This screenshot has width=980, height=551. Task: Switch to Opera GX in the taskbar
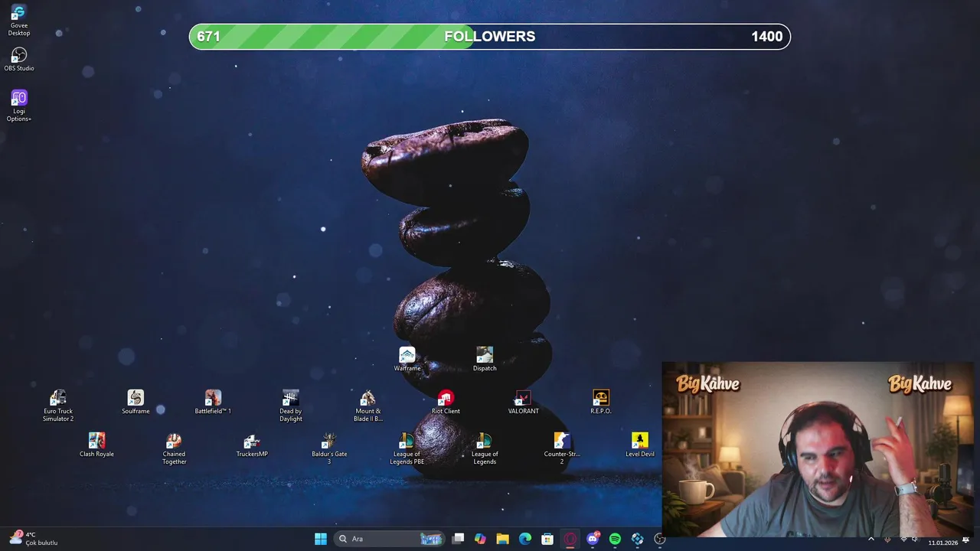570,539
